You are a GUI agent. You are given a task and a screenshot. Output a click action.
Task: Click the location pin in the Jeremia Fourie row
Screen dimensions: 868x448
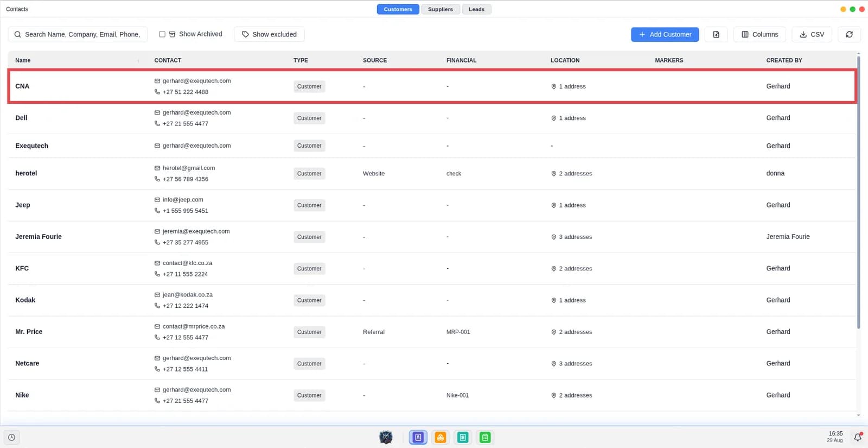[554, 237]
